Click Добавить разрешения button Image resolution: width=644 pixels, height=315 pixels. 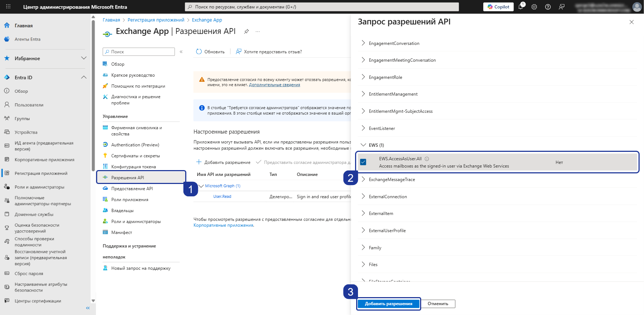389,304
